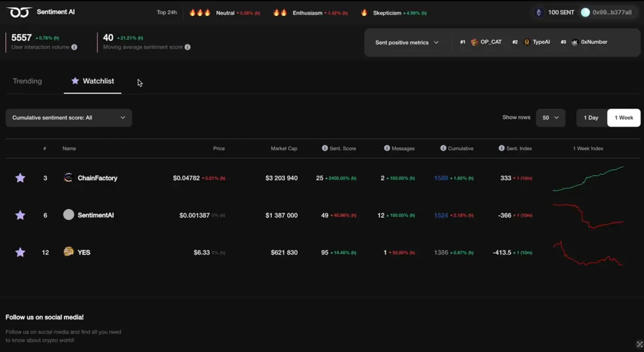Unstar ChainFactory from the watchlist
The width and height of the screenshot is (644, 352).
[x=20, y=178]
